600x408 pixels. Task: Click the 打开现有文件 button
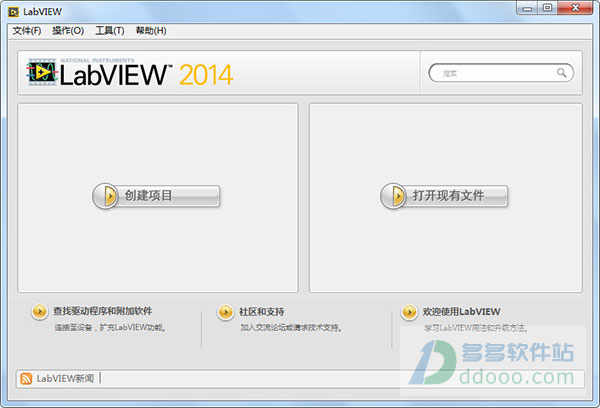(x=444, y=196)
